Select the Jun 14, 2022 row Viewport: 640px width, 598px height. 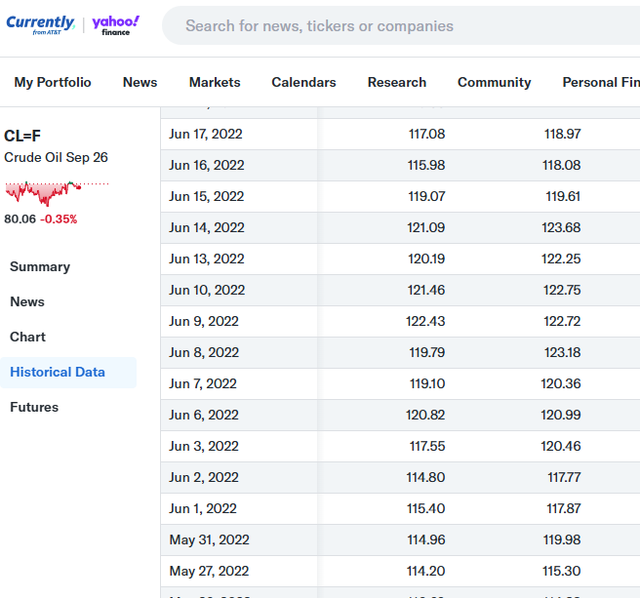coord(400,227)
